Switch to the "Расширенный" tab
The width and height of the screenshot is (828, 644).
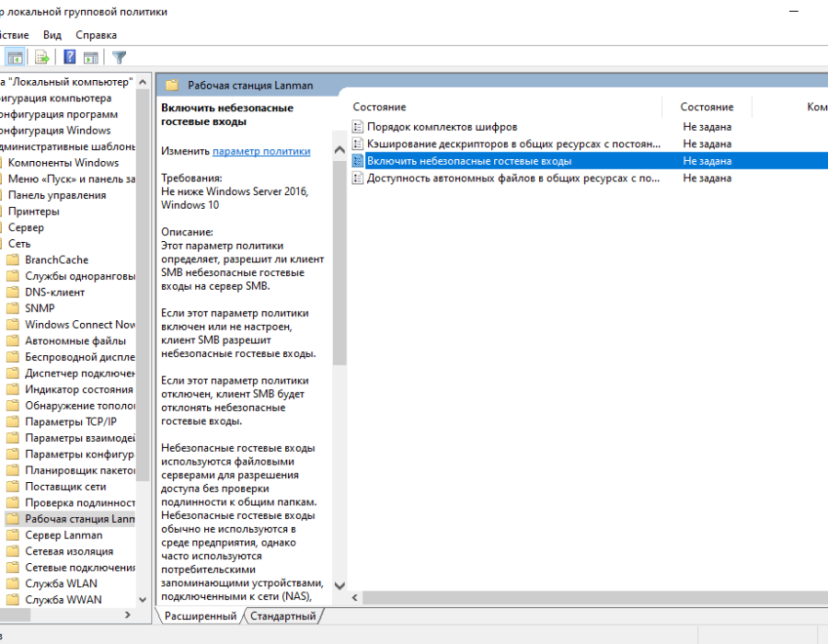tap(201, 616)
